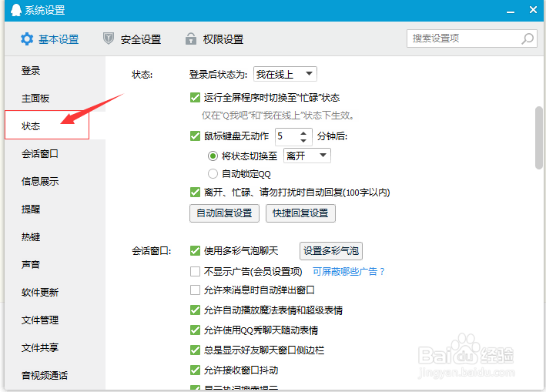The image size is (546, 392).
Task: Click the 设置多彩气泡 button
Action: coord(331,251)
